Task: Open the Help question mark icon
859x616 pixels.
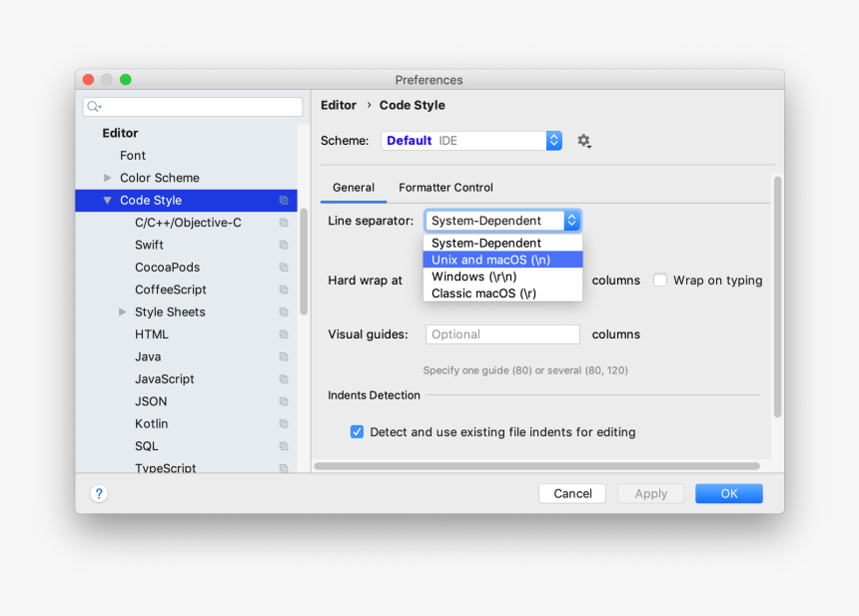Action: coord(99,493)
